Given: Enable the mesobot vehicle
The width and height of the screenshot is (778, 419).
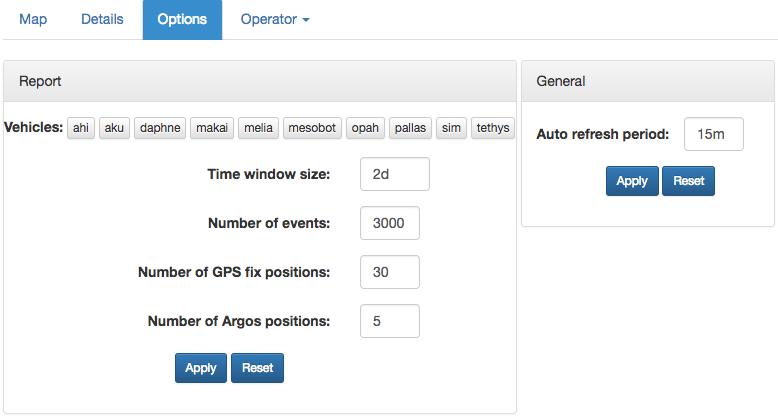Looking at the screenshot, I should [312, 128].
